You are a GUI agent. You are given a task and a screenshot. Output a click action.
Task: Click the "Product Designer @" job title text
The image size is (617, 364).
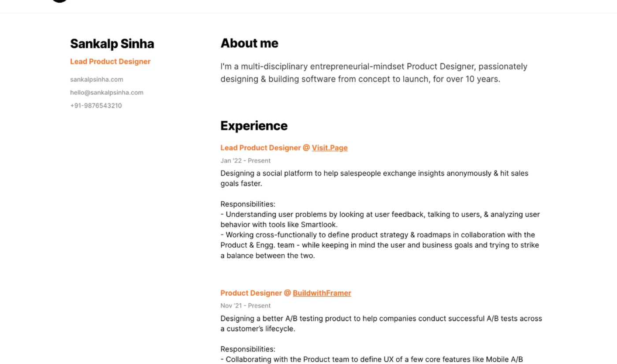click(x=256, y=293)
